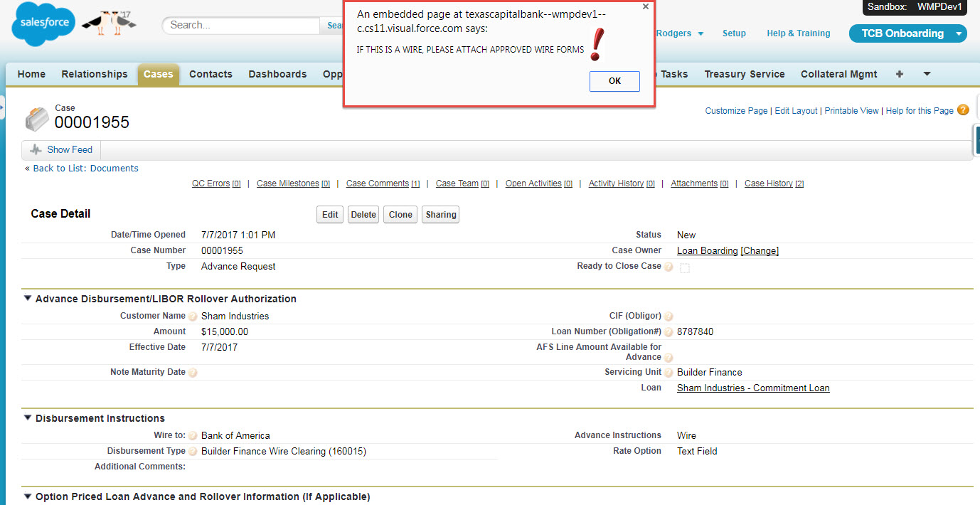This screenshot has height=505, width=980.
Task: Open the Home tab
Action: (31, 74)
